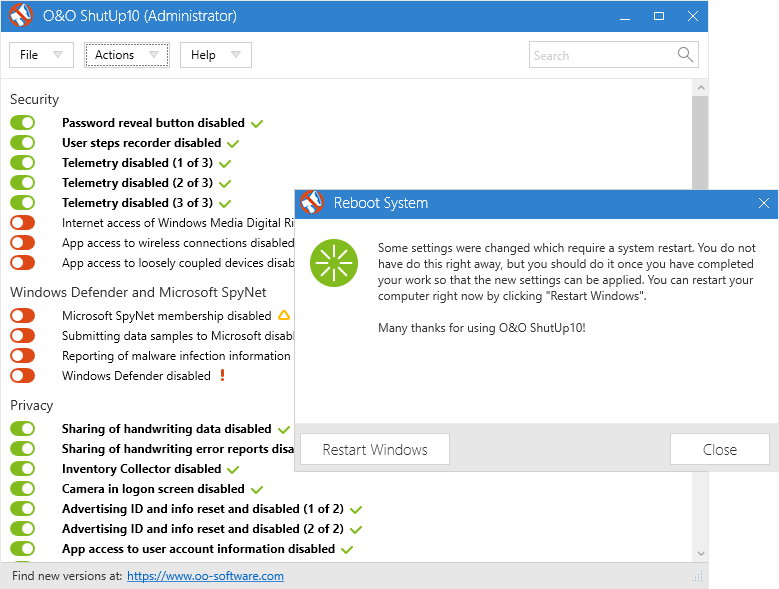This screenshot has height=589, width=779.
Task: Click the Reboot System dialog logo icon
Action: 312,203
